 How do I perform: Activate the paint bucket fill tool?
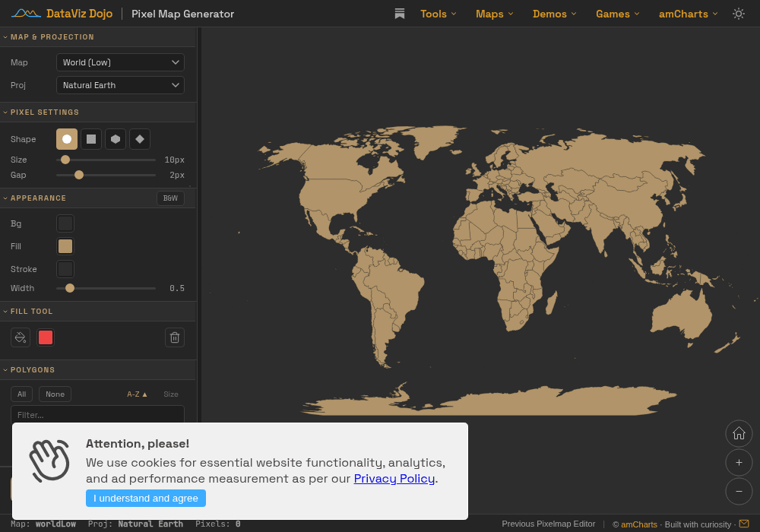tap(21, 337)
